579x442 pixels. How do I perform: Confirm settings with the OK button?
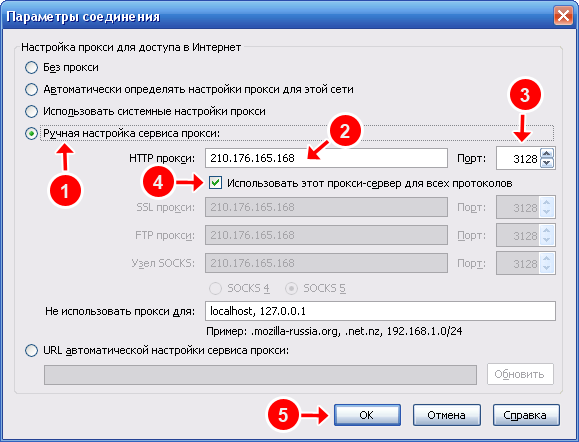click(367, 415)
